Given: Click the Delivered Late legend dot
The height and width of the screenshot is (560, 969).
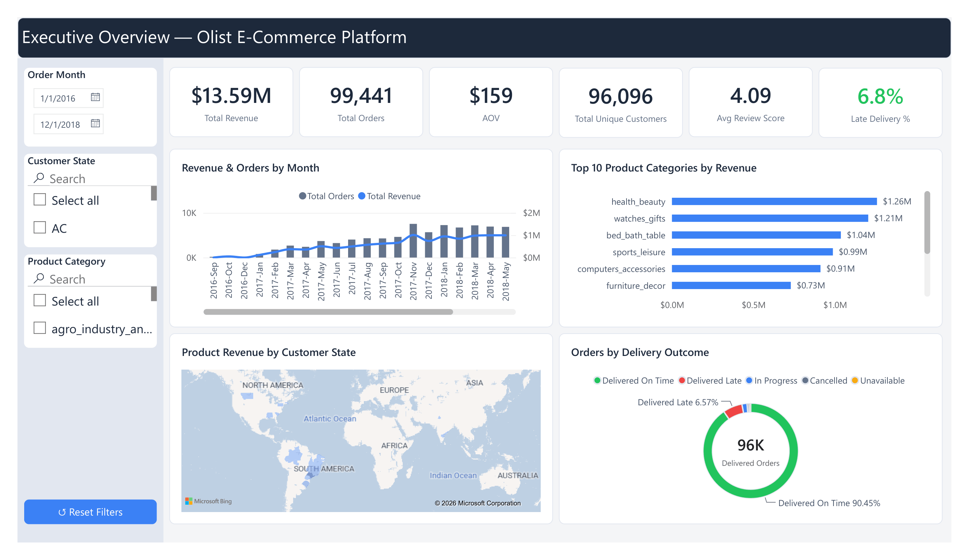Looking at the screenshot, I should click(x=682, y=380).
